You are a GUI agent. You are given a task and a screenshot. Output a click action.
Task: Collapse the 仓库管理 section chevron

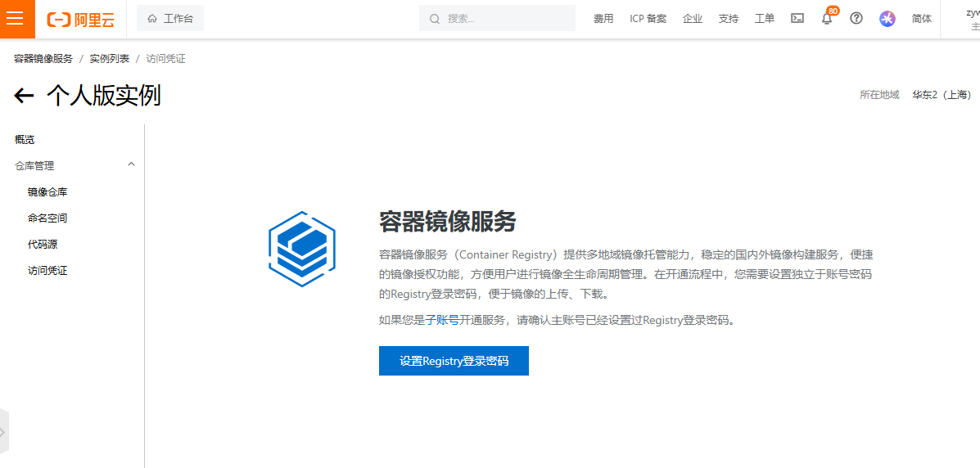tap(131, 164)
